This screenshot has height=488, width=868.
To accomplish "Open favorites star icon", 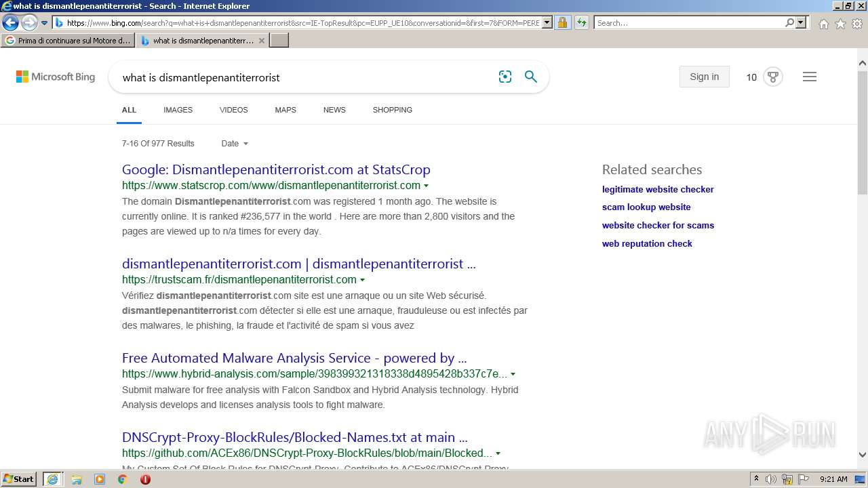I will pos(840,24).
